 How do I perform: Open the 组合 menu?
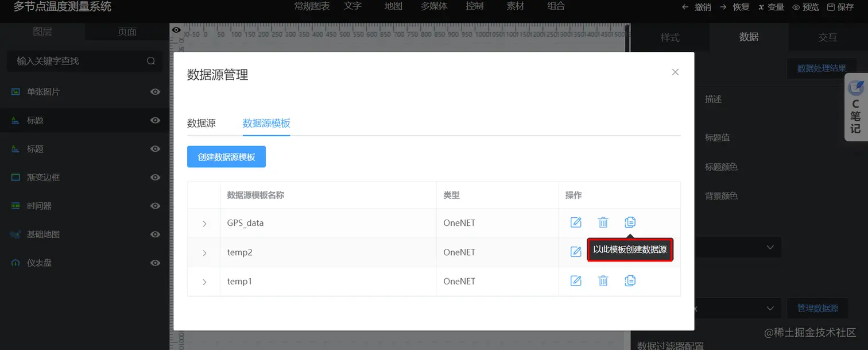(556, 6)
